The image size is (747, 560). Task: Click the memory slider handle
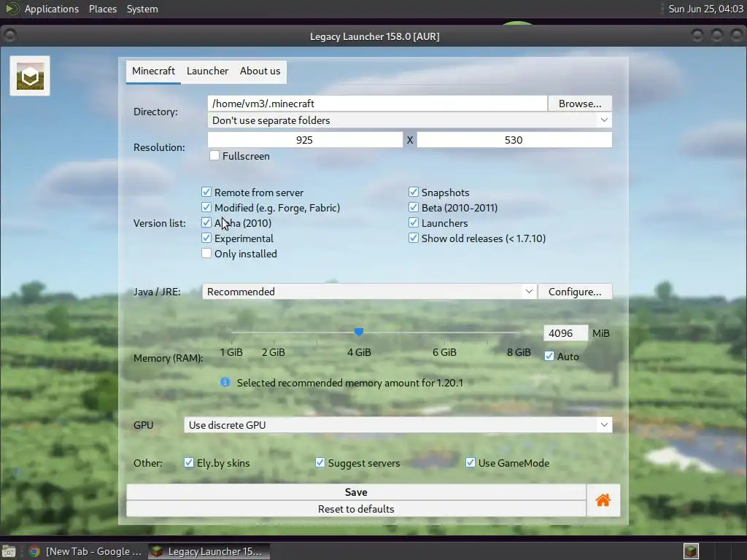pos(359,332)
